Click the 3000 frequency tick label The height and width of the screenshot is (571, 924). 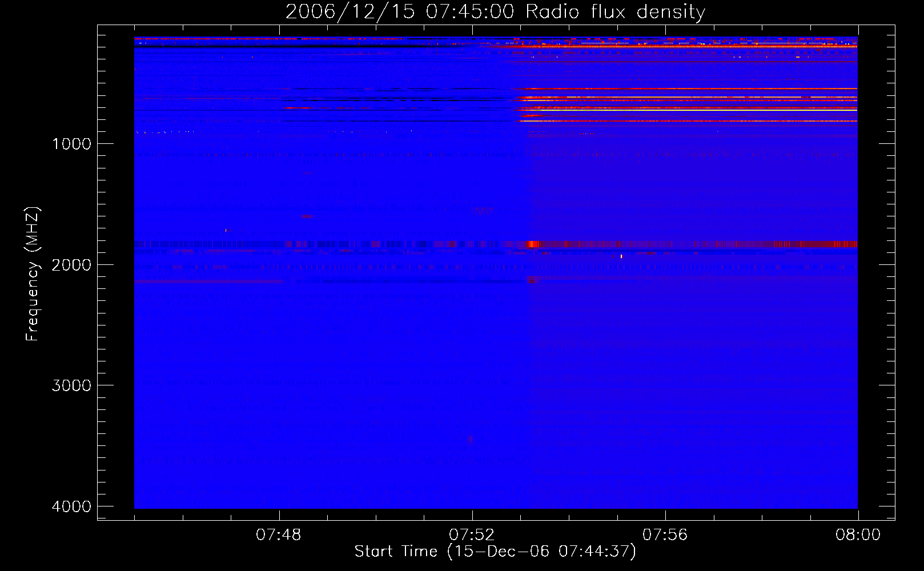tap(71, 385)
